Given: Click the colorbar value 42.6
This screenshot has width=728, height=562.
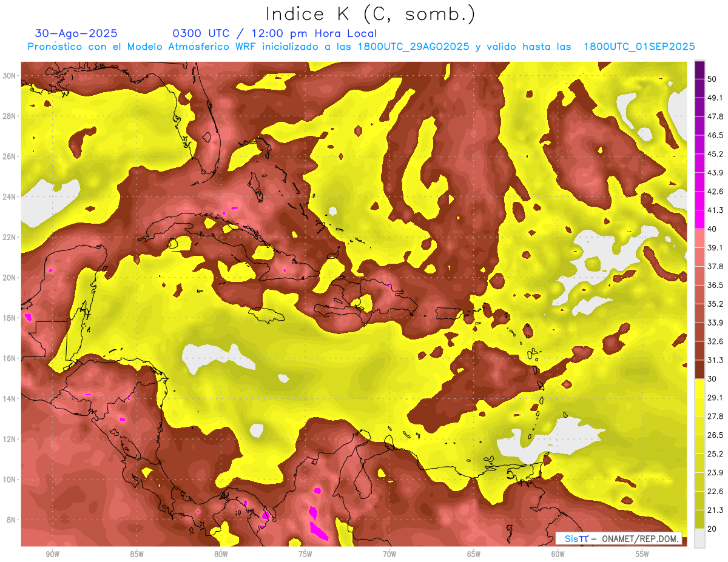Looking at the screenshot, I should pyautogui.click(x=715, y=192).
